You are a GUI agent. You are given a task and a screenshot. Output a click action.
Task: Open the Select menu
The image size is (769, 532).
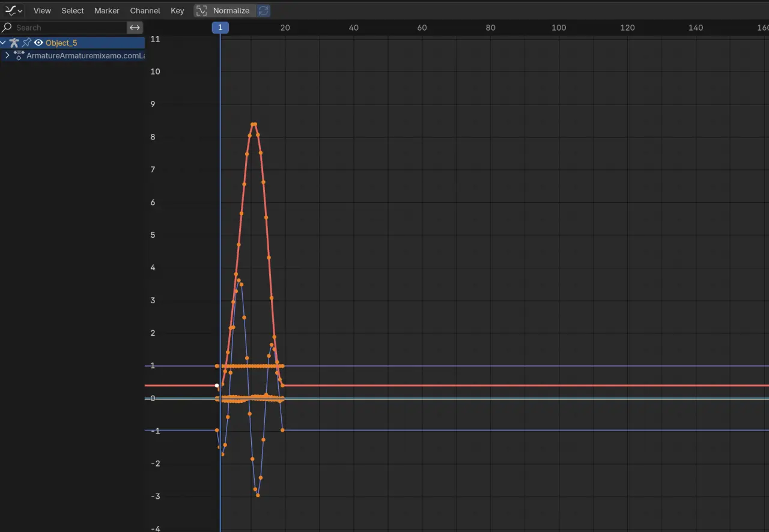73,11
